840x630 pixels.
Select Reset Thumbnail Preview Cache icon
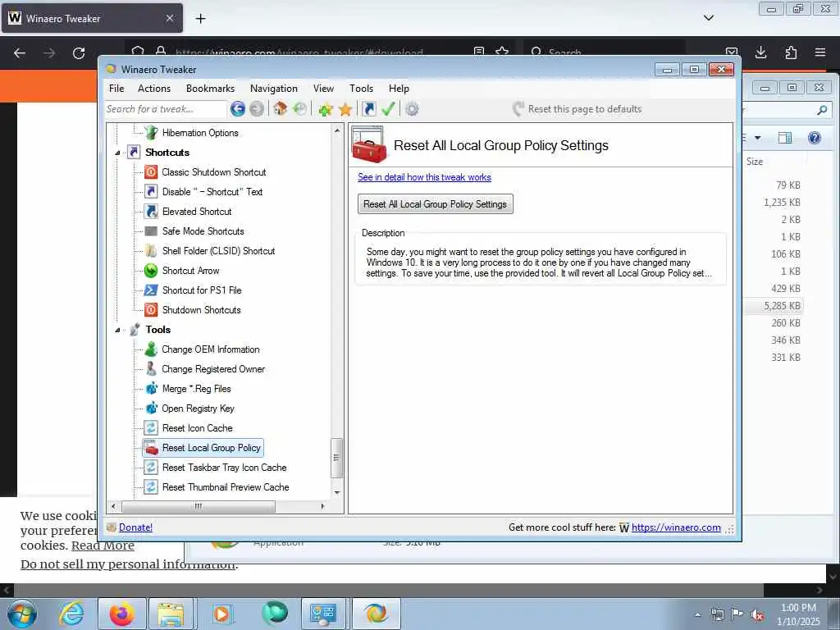tap(151, 487)
